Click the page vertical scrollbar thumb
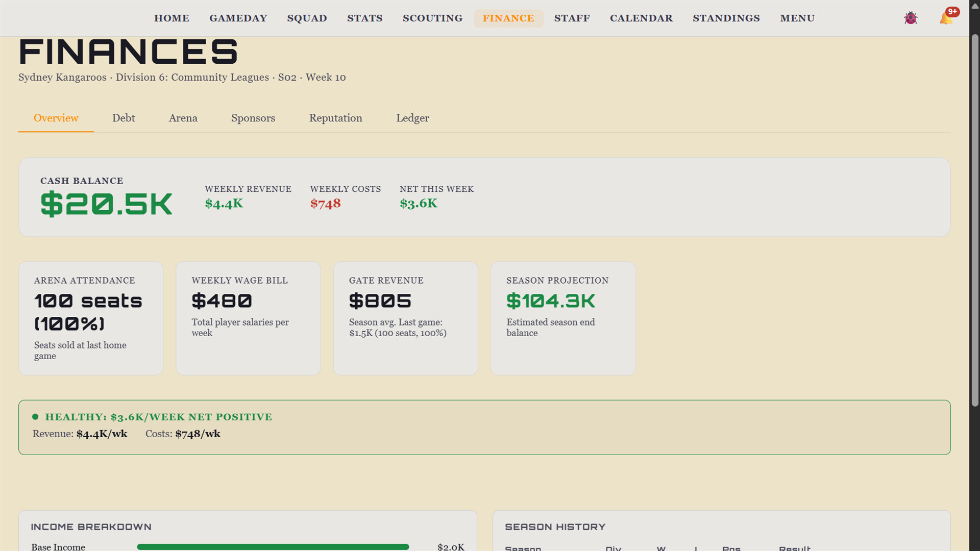 tap(975, 220)
